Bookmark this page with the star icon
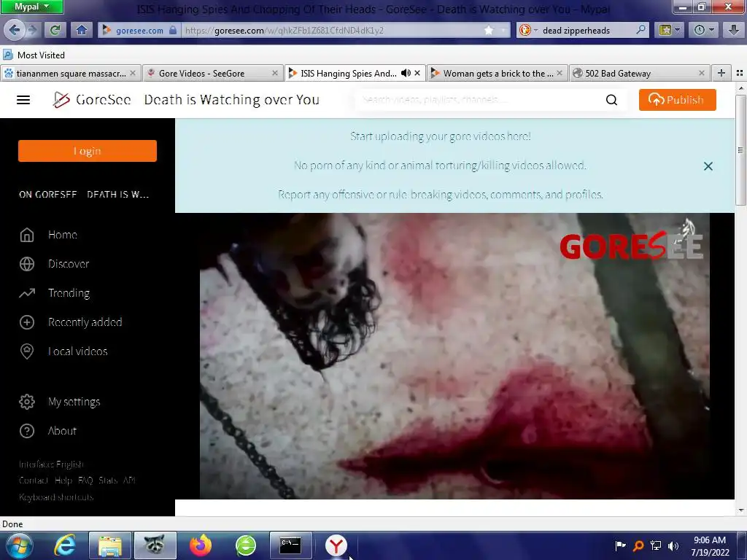The width and height of the screenshot is (747, 560). click(x=489, y=31)
